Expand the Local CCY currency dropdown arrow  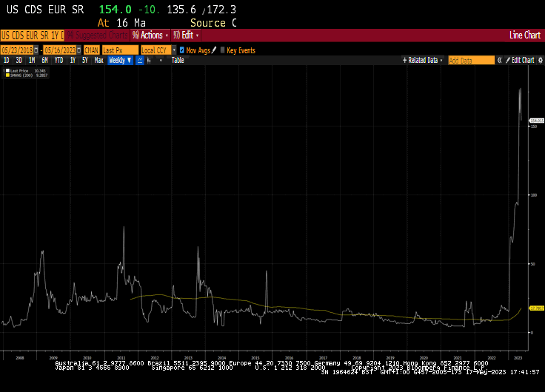tap(174, 50)
